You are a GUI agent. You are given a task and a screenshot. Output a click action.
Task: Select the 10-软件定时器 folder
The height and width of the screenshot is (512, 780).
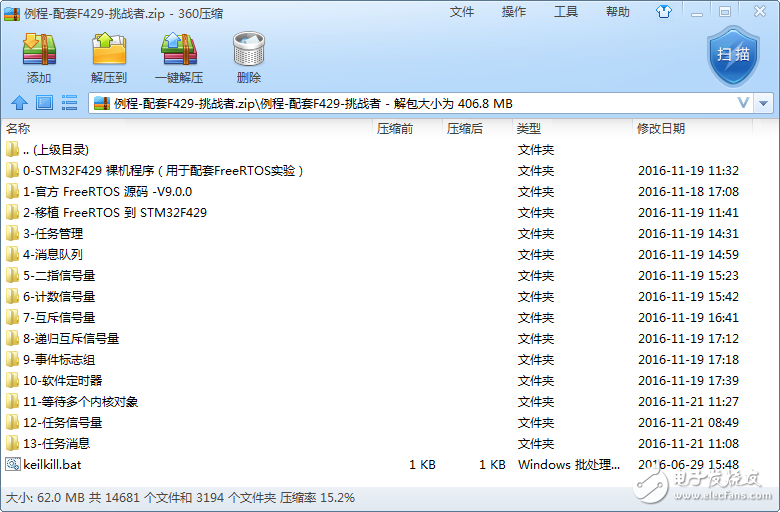(62, 380)
